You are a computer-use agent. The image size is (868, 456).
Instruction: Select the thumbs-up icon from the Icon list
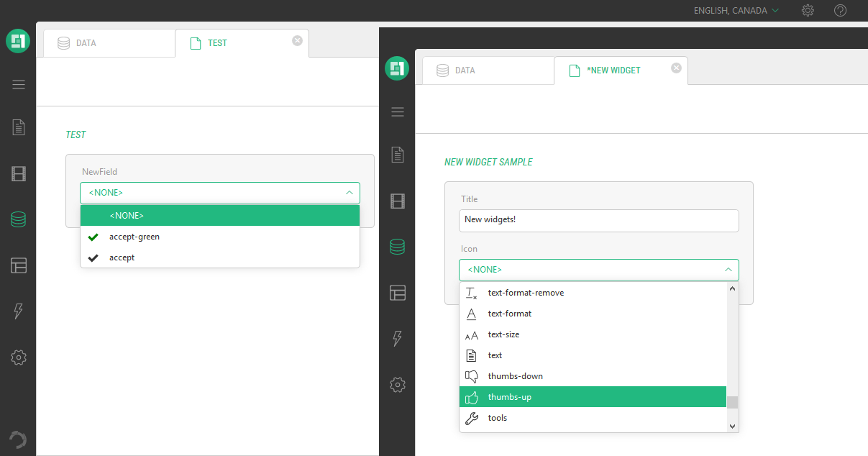click(x=511, y=396)
